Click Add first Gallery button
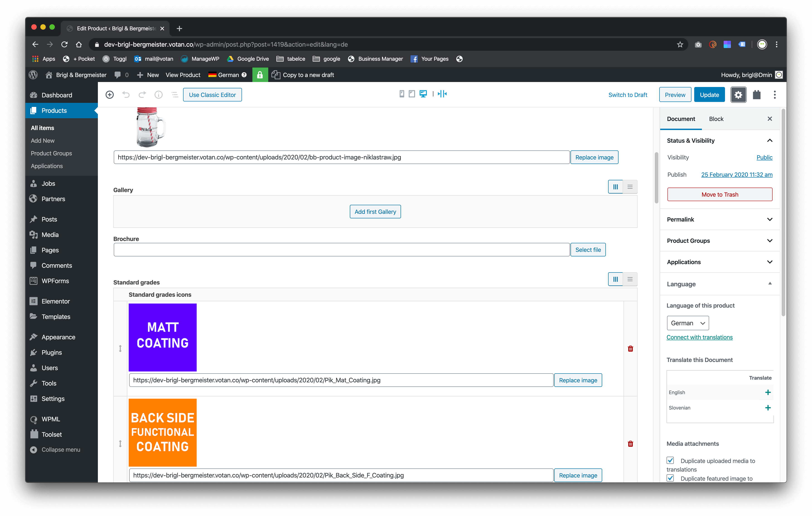 point(375,212)
